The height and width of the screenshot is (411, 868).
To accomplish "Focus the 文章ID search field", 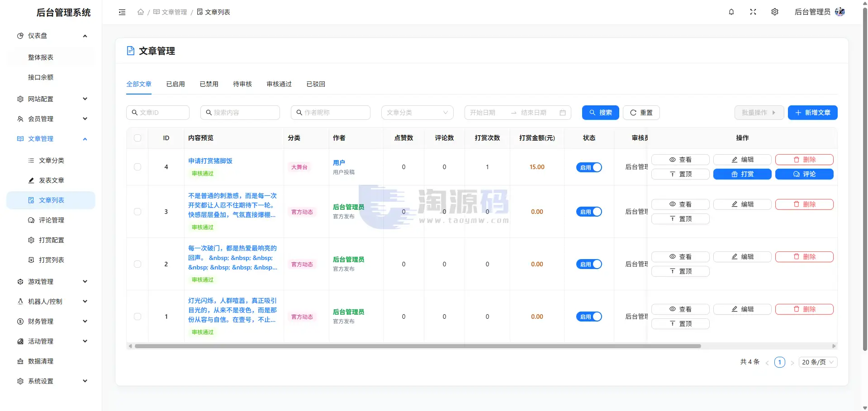I will (x=158, y=113).
